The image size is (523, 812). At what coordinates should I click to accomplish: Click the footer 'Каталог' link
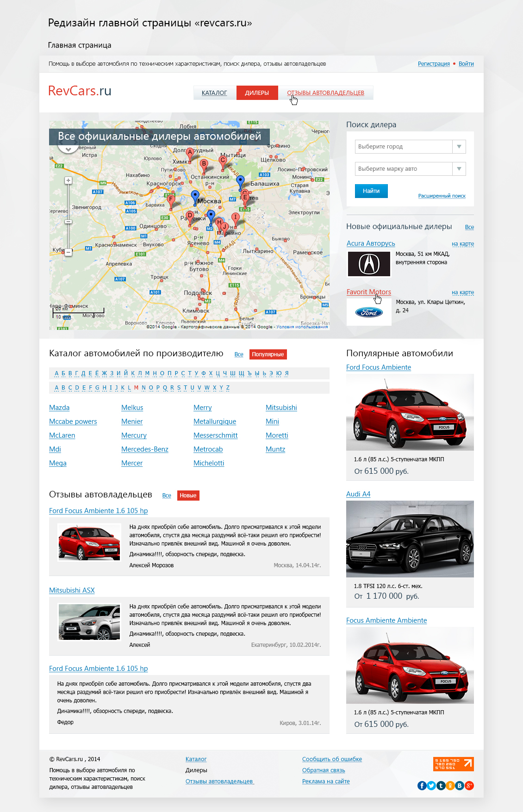[x=196, y=759]
